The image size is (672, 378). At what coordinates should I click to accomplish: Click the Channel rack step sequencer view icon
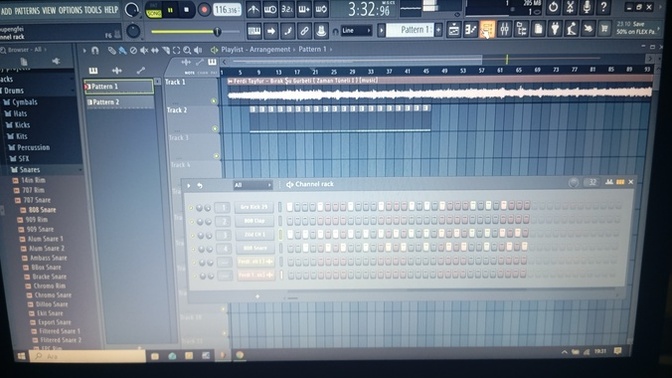point(620,182)
